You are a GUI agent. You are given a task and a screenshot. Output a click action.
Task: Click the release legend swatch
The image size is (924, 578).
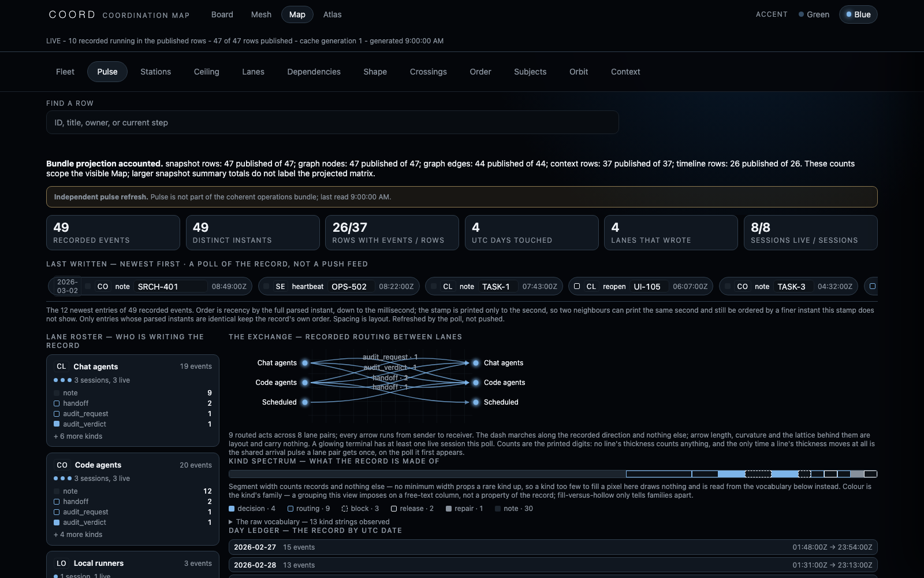pos(394,509)
